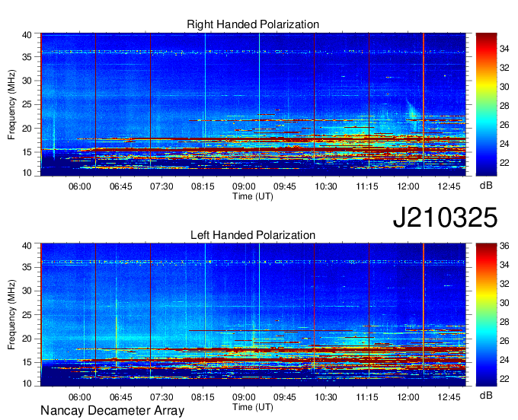Click the "10" frequency tick of right-handed plot
Viewport: 518px width, 420px height.
click(x=27, y=173)
